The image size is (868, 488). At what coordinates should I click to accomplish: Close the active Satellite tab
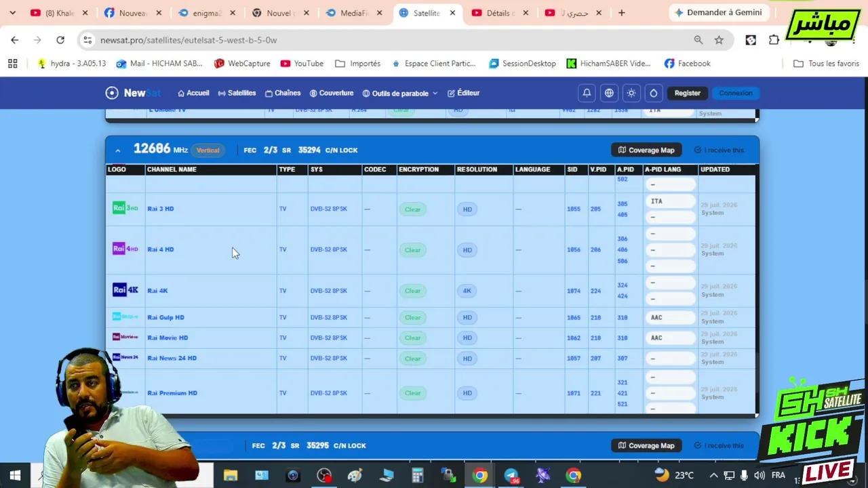(452, 13)
